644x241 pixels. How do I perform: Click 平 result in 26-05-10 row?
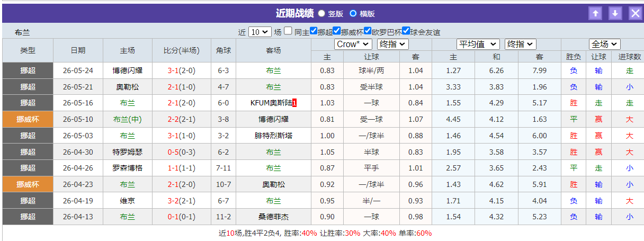tap(574, 119)
